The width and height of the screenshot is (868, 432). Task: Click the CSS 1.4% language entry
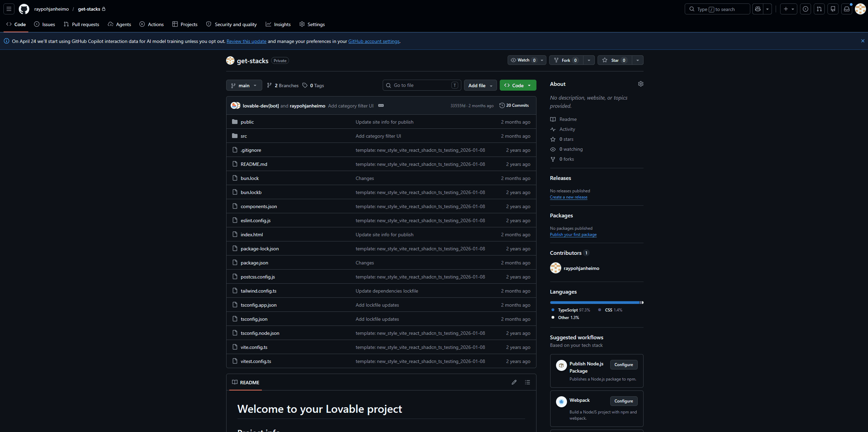[x=610, y=310]
